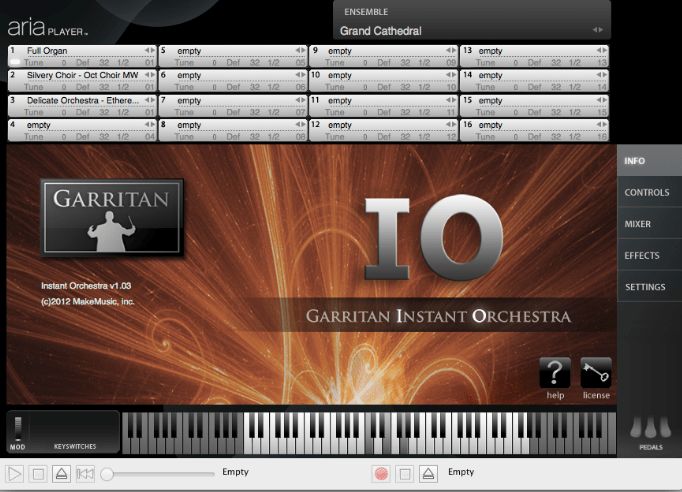Open empty slot 13 instrument menu
682x492 pixels.
pos(536,51)
